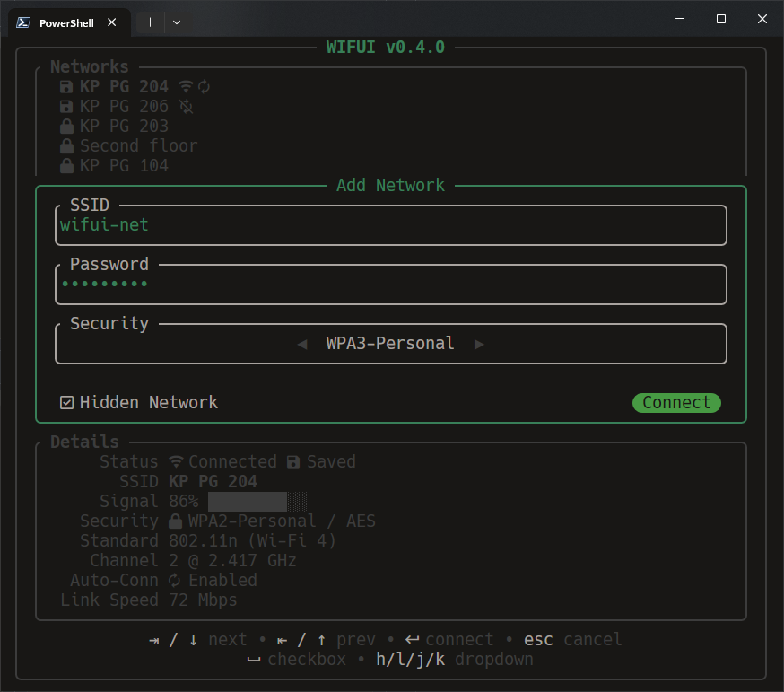
Task: Select KP PG 206 network
Action: (124, 106)
